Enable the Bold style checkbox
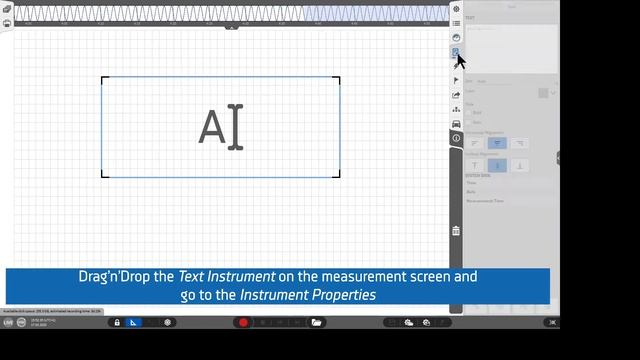640x360 pixels. (x=469, y=113)
